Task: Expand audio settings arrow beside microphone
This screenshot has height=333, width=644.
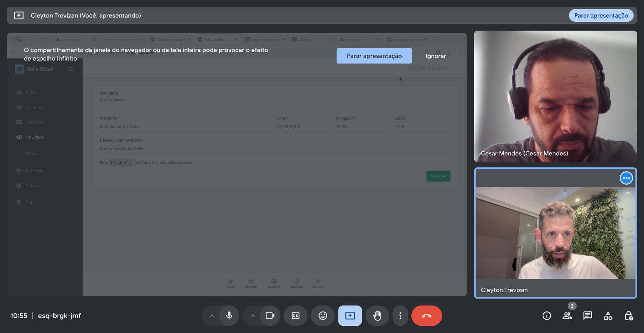Action: [212, 316]
